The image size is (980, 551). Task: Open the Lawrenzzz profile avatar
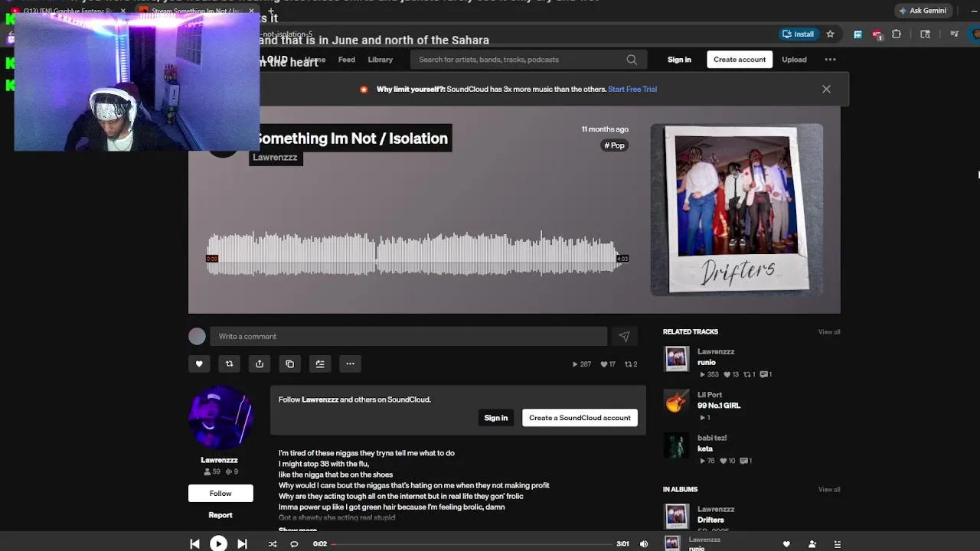pos(220,417)
